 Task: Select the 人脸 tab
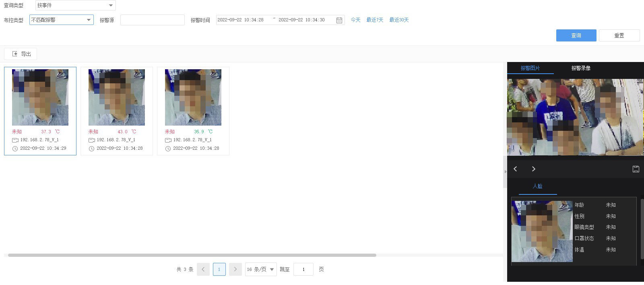tap(538, 186)
